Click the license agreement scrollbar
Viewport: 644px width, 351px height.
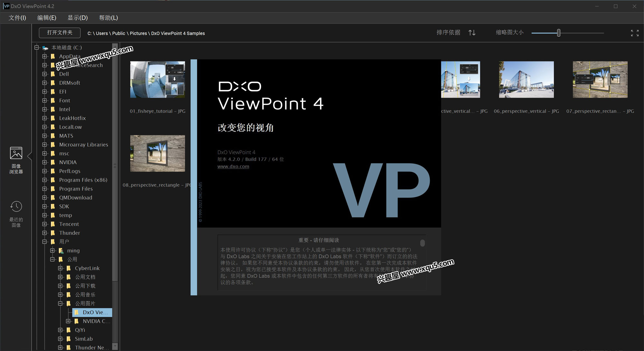click(x=422, y=243)
